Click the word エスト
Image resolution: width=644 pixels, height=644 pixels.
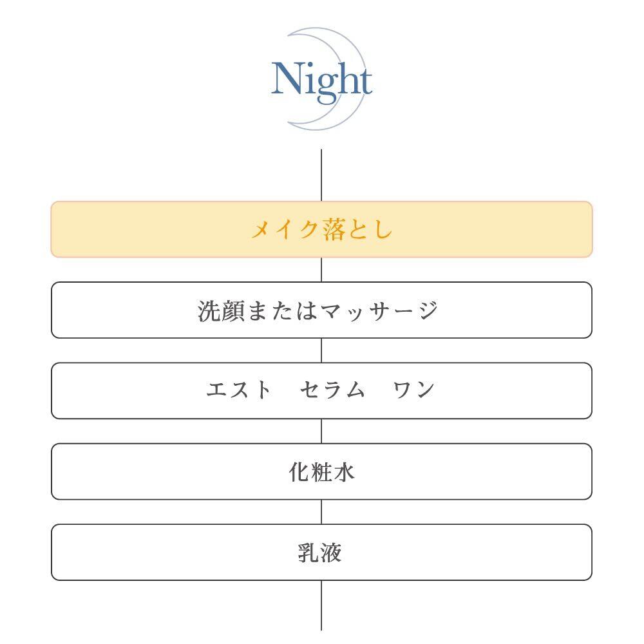pos(239,390)
